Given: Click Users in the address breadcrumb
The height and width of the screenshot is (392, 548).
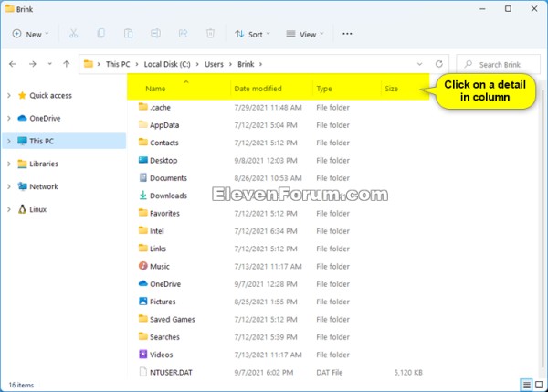Looking at the screenshot, I should point(214,64).
